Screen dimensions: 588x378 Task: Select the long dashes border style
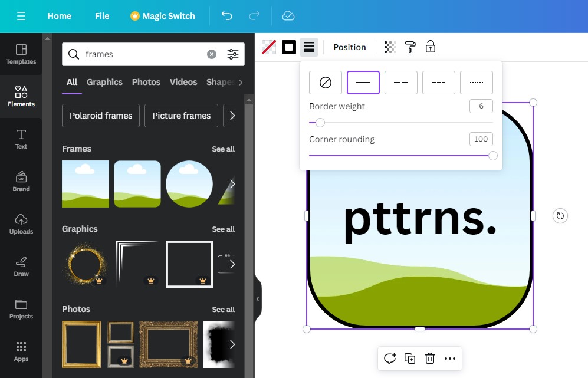tap(401, 83)
